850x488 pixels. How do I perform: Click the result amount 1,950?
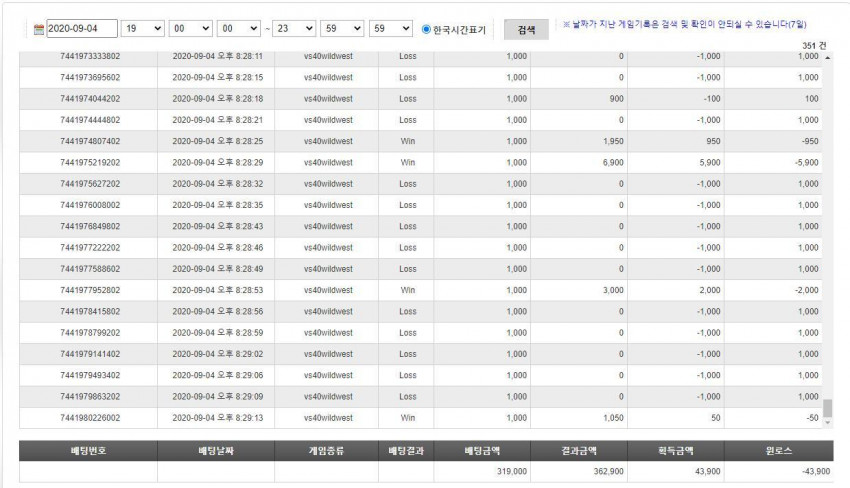click(613, 141)
